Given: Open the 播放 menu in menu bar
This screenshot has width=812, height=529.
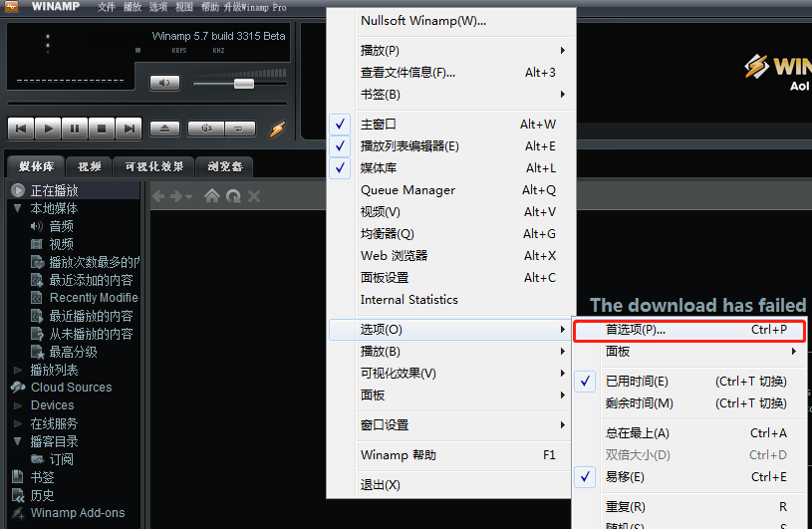Looking at the screenshot, I should coord(133,7).
